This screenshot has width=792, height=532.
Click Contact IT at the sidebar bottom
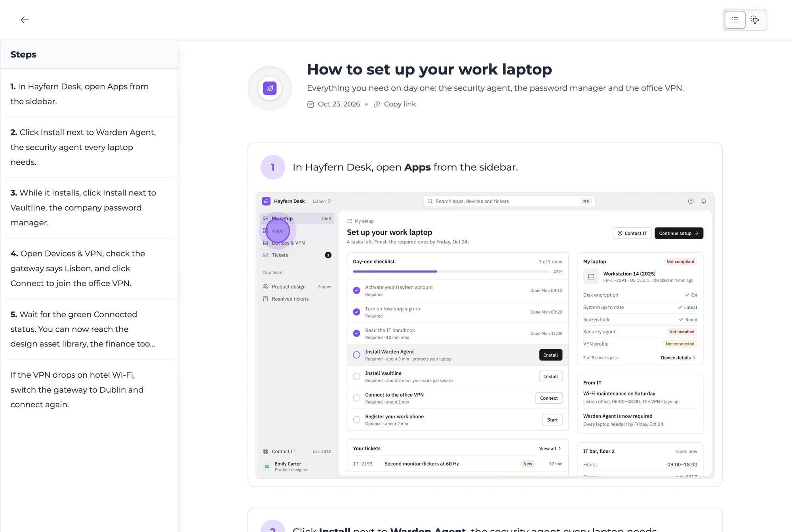point(297,451)
